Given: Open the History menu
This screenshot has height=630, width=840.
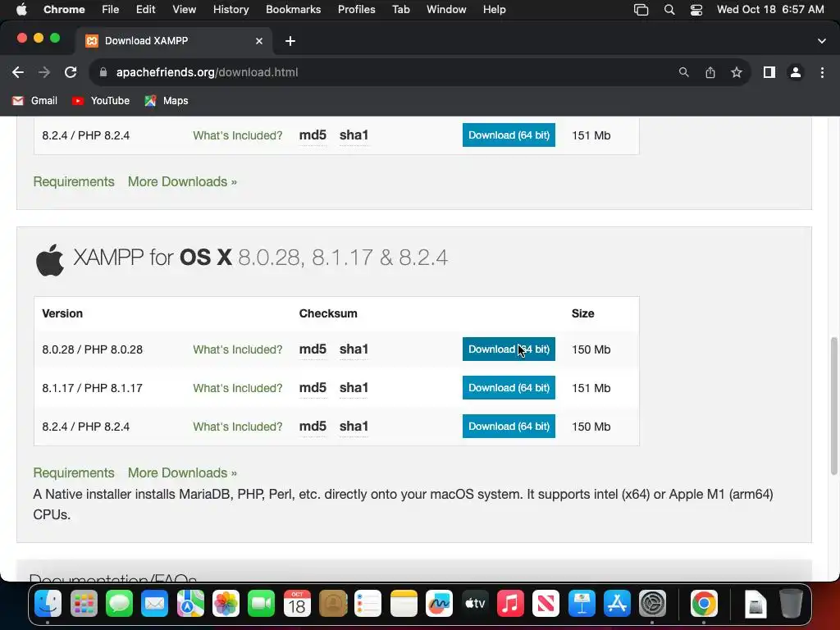Looking at the screenshot, I should click(x=231, y=10).
